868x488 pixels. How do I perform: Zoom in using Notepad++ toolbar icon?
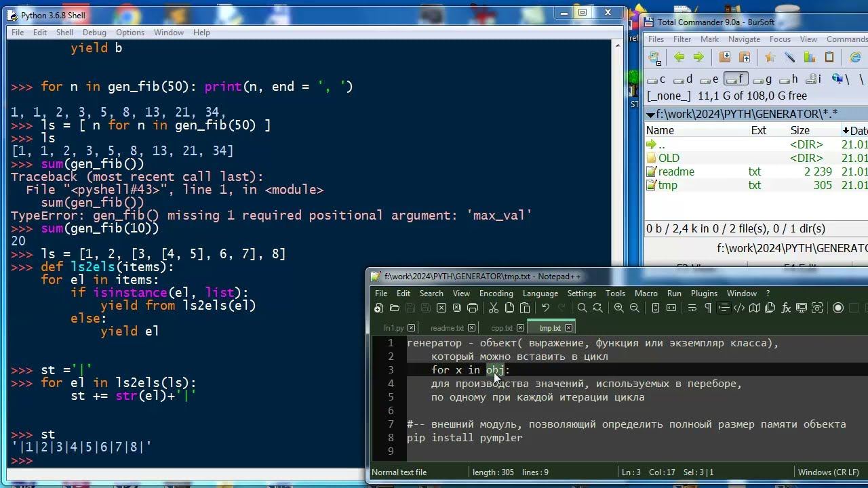click(618, 308)
